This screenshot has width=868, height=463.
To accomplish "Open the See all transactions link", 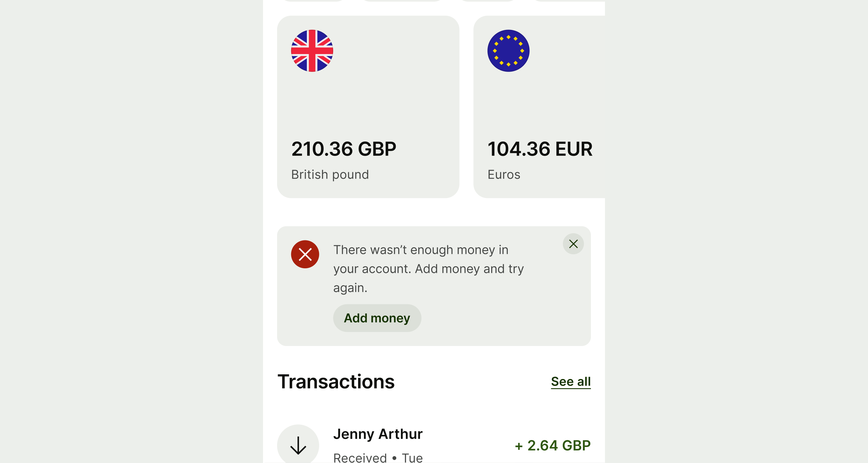I will click(x=571, y=381).
